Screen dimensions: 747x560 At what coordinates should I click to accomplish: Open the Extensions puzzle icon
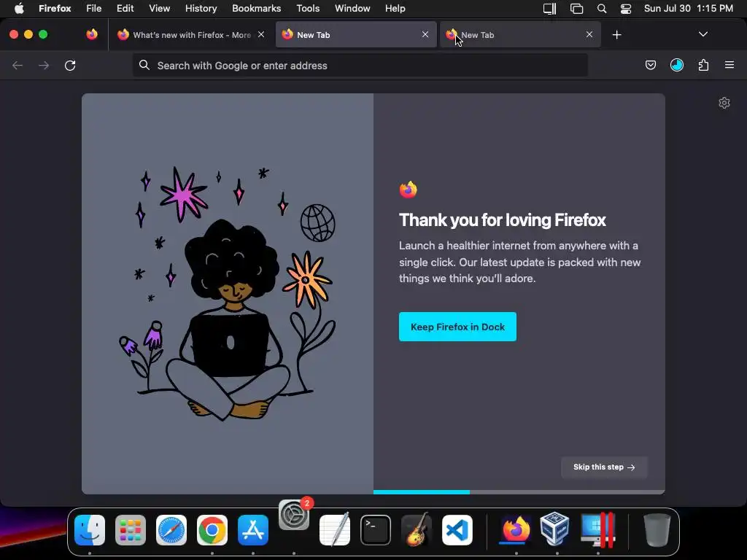point(703,65)
